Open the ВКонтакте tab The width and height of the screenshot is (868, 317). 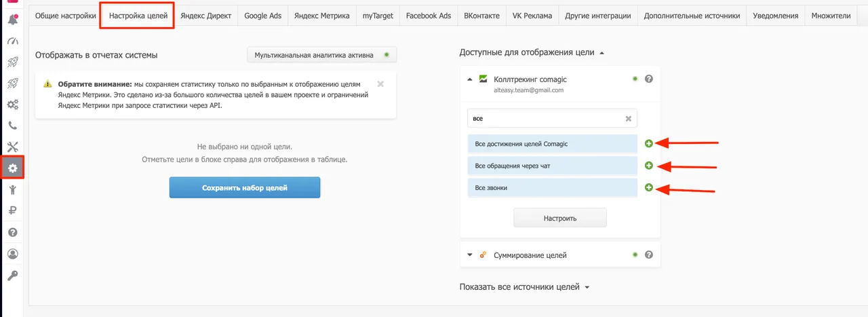point(482,16)
